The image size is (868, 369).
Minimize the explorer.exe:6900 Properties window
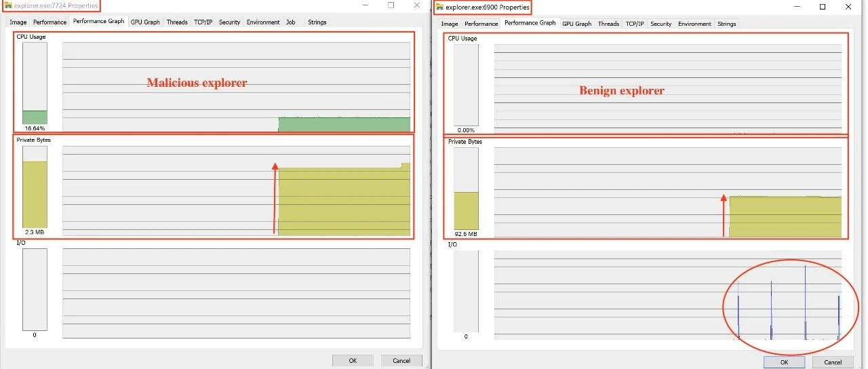797,7
